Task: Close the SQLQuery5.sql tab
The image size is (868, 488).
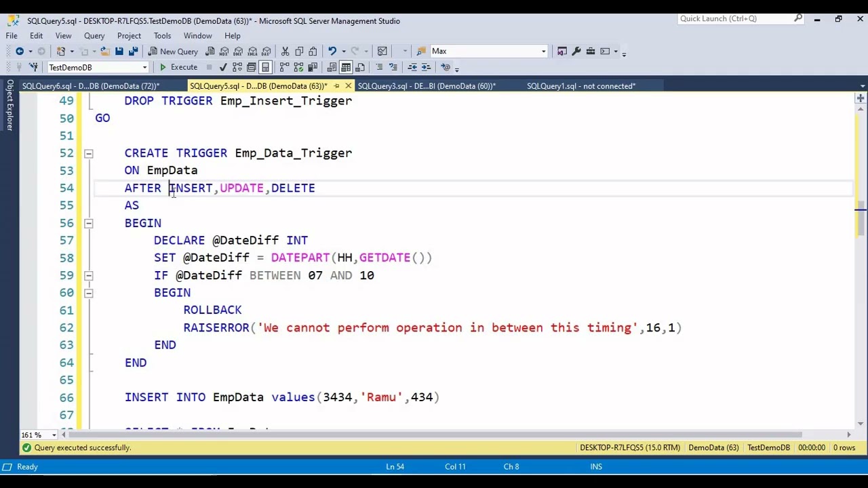Action: pyautogui.click(x=348, y=86)
